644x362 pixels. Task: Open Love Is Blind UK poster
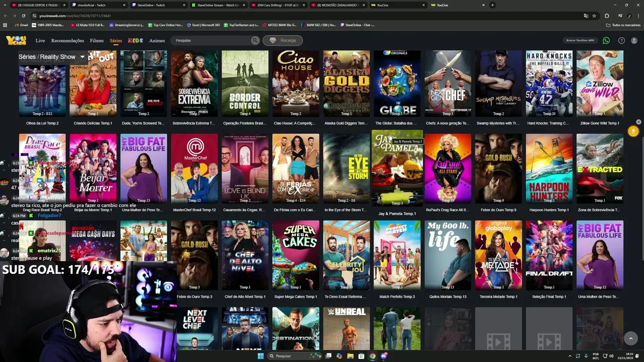click(x=245, y=168)
